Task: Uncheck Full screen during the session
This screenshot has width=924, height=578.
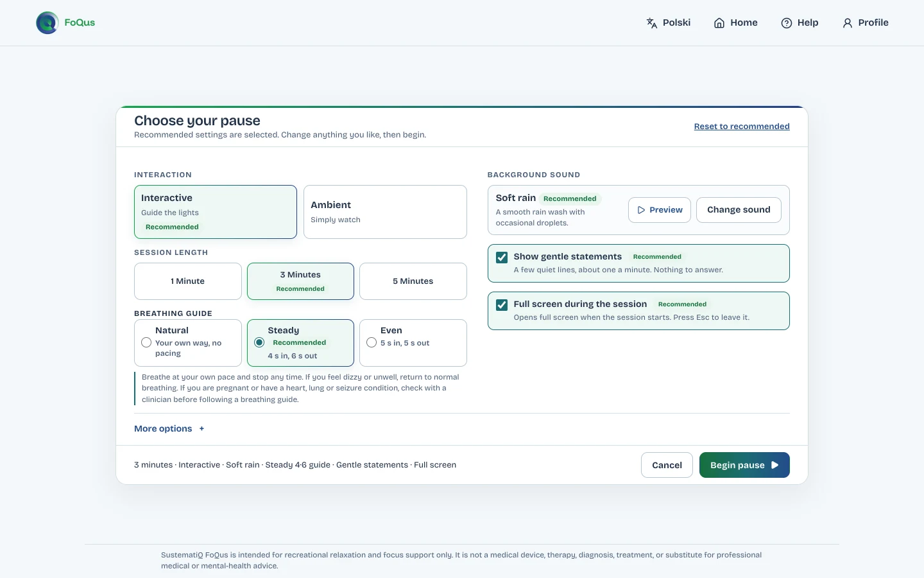Action: pyautogui.click(x=502, y=304)
